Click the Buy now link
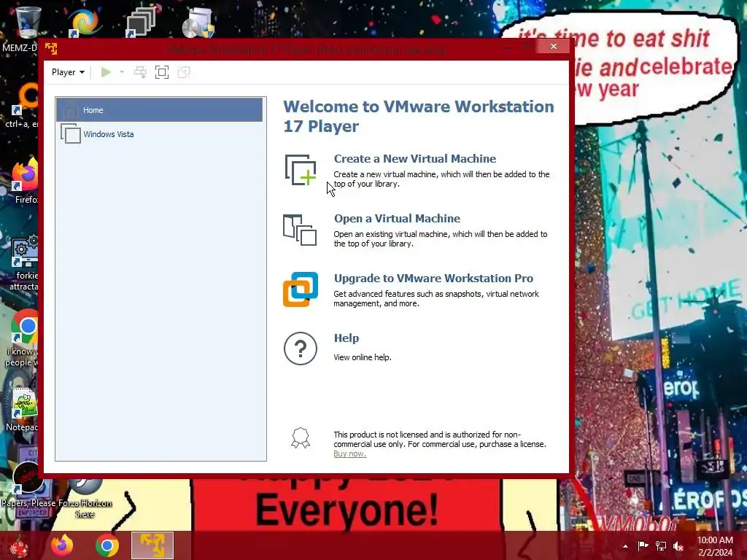Screen dimensions: 747x560 [x=349, y=454]
